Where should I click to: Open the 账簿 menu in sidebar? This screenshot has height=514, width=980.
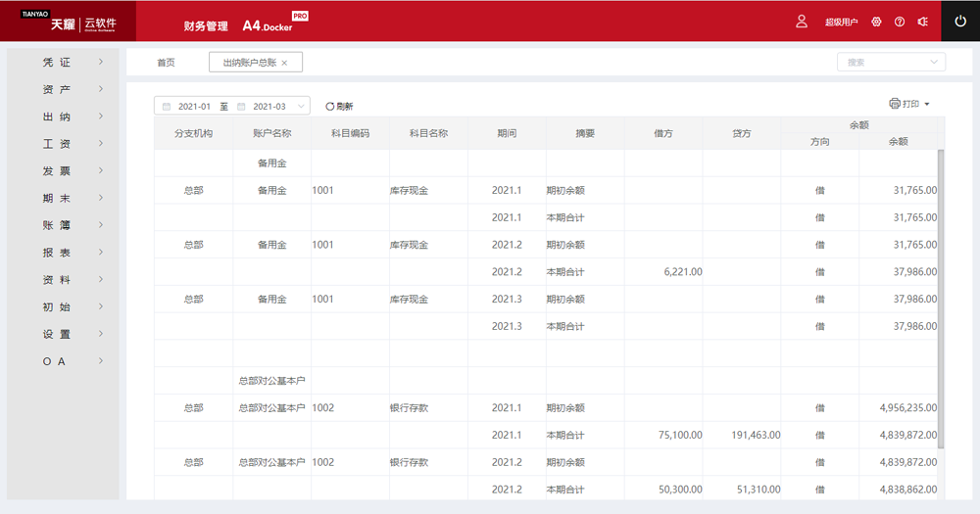tap(64, 225)
